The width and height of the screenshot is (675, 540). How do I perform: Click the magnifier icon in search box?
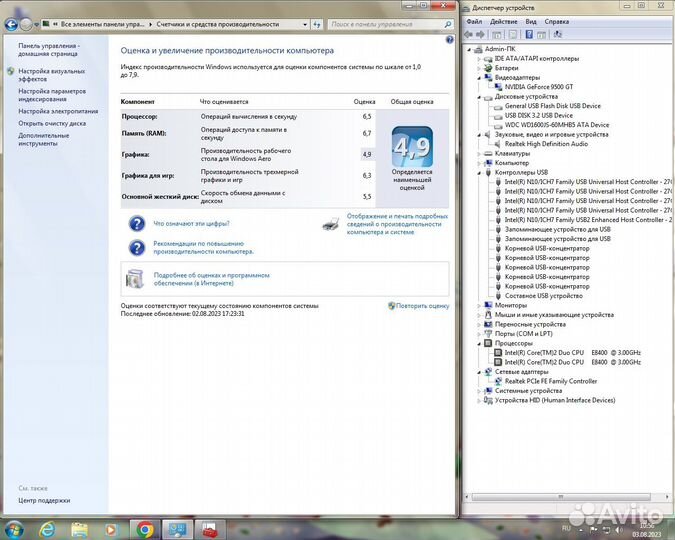coord(448,25)
